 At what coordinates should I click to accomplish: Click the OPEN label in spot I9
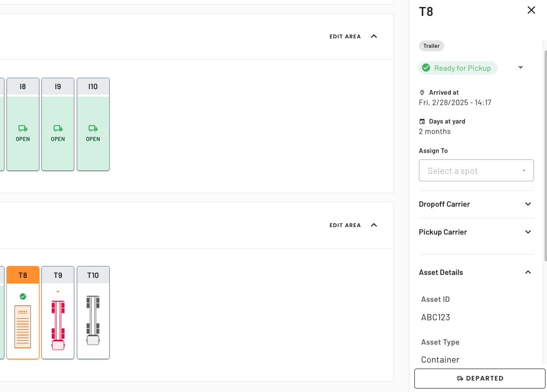click(x=58, y=139)
